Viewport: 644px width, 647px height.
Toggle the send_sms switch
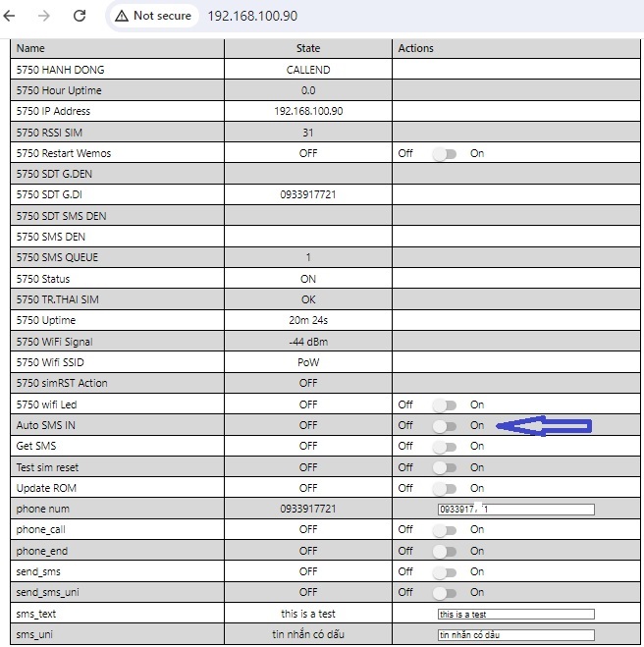click(x=444, y=571)
